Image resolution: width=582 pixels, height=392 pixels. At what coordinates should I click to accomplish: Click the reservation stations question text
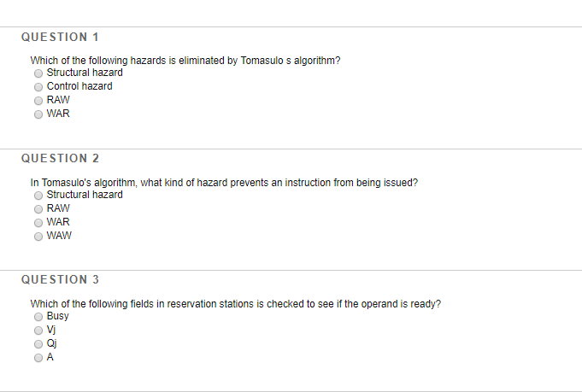(236, 304)
